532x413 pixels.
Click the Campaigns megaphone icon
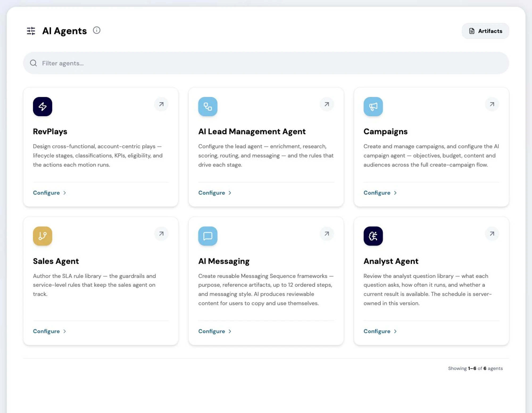[x=373, y=107]
